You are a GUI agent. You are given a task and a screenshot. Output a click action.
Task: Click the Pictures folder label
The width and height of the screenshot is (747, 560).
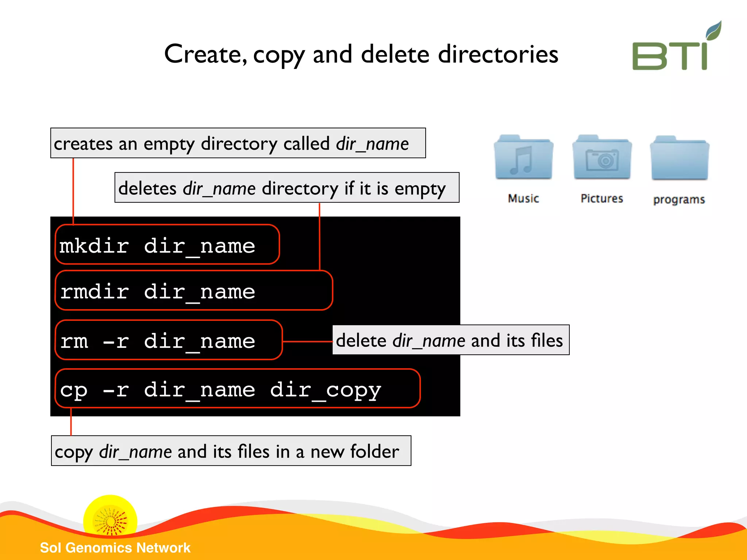[602, 199]
